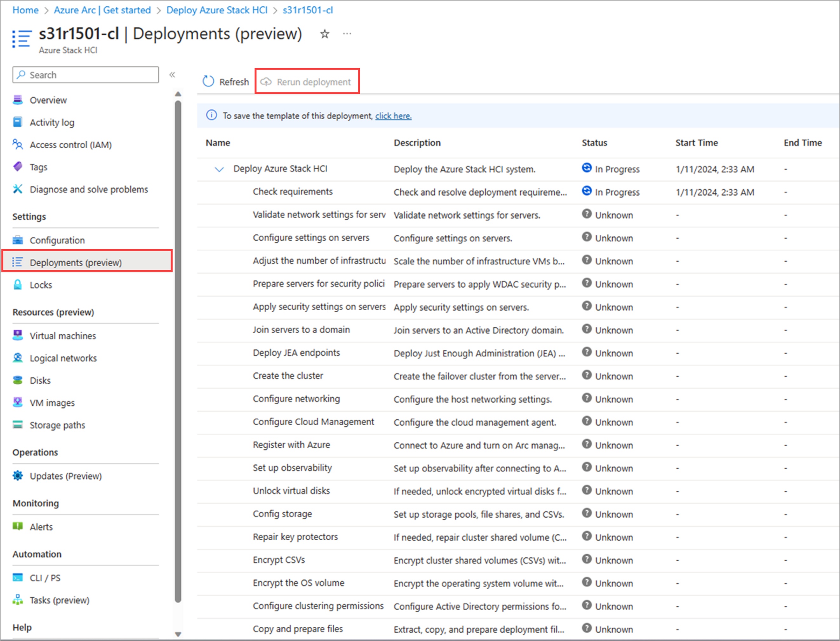Collapse the sidebar menu with double chevron
The height and width of the screenshot is (641, 840).
pyautogui.click(x=172, y=74)
